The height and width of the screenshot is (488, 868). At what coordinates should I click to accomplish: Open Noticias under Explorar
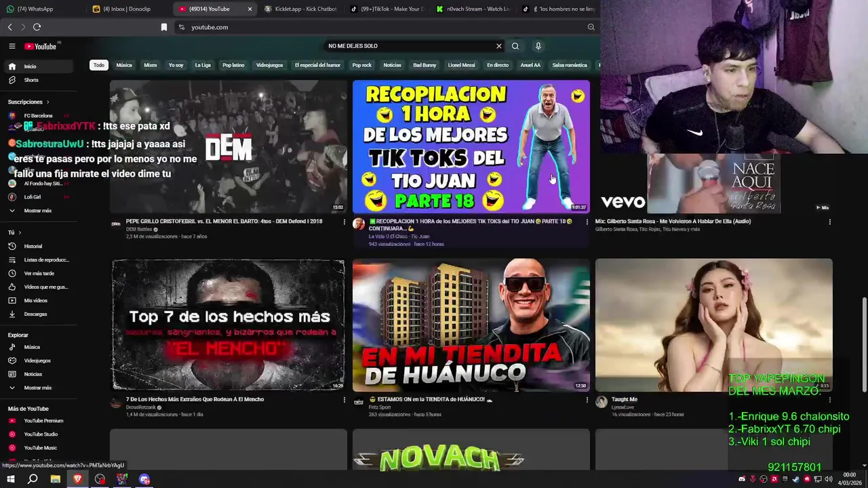click(38, 374)
